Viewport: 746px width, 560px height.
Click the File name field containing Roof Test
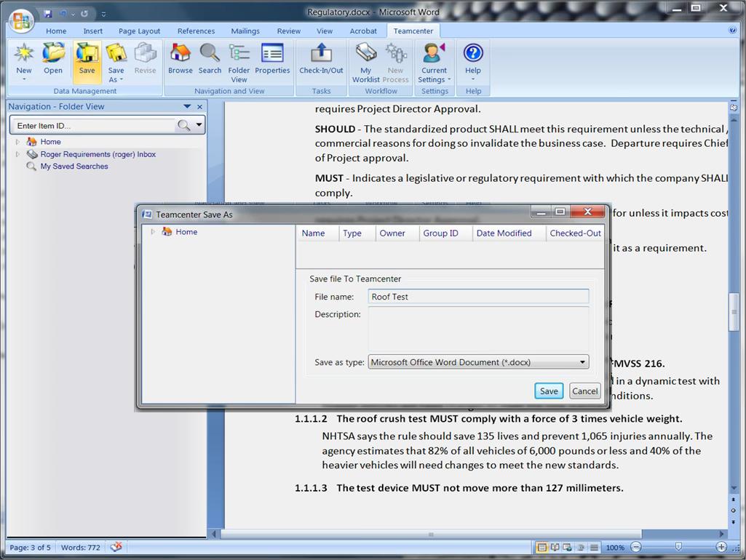[x=478, y=297]
